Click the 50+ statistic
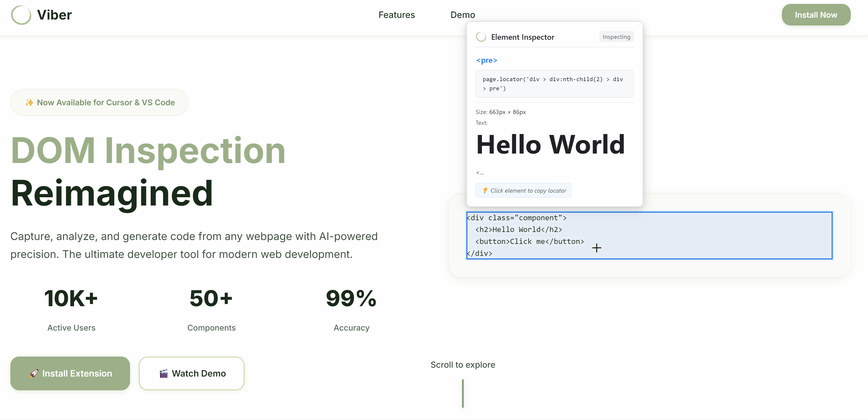This screenshot has width=868, height=420. 211,298
